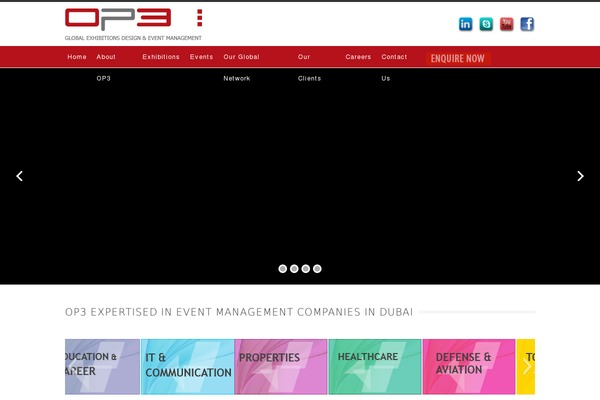The width and height of the screenshot is (600, 400).
Task: Open Defense & Aviation category tile
Action: tap(469, 367)
